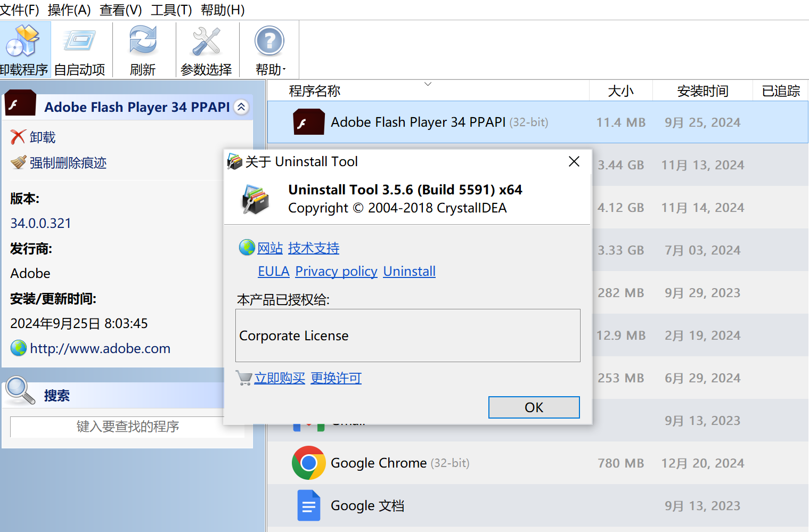809x532 pixels.
Task: Click the Corporate License text box
Action: tap(408, 335)
